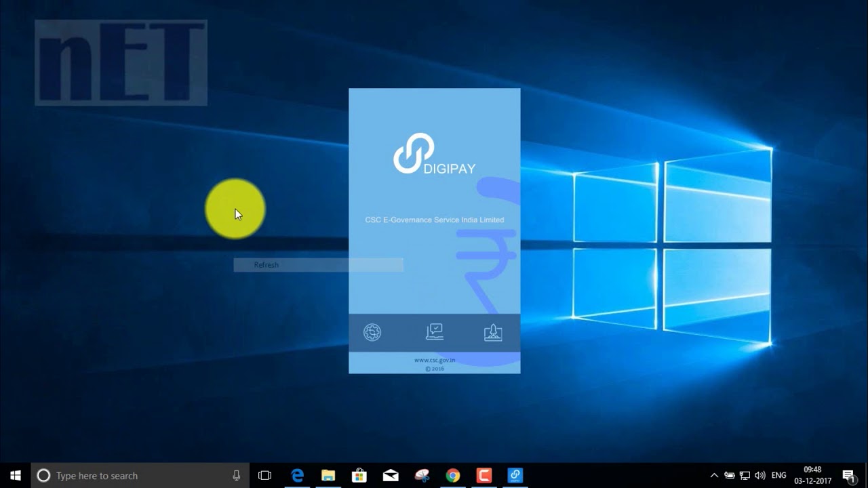Open the orange Camtasia taskbar icon

484,476
